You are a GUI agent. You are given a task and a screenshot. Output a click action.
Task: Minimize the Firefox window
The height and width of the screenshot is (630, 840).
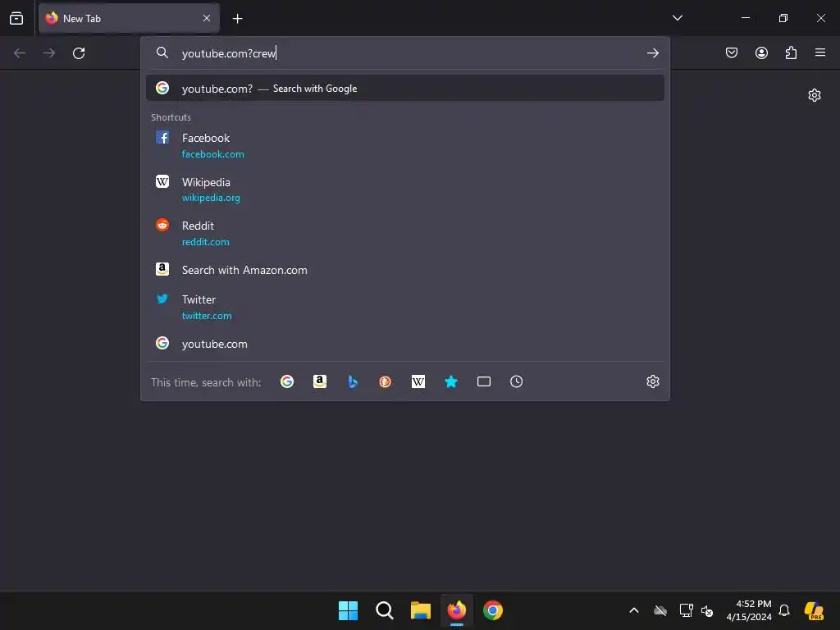point(745,18)
